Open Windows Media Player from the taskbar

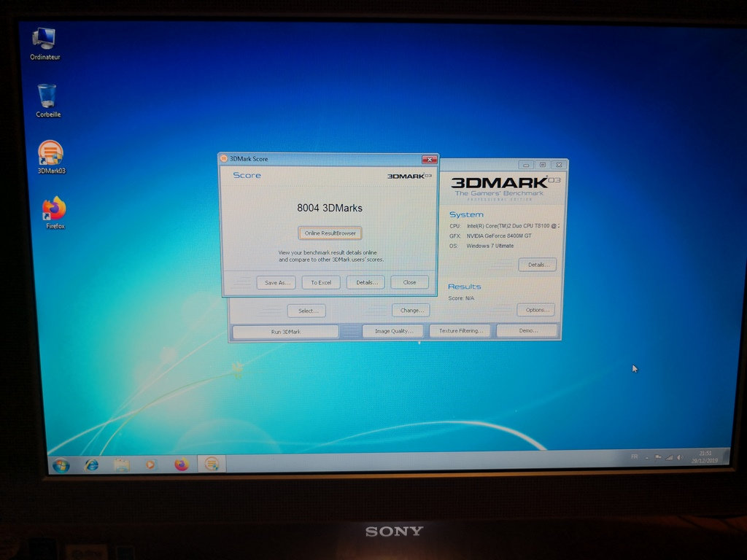(150, 464)
